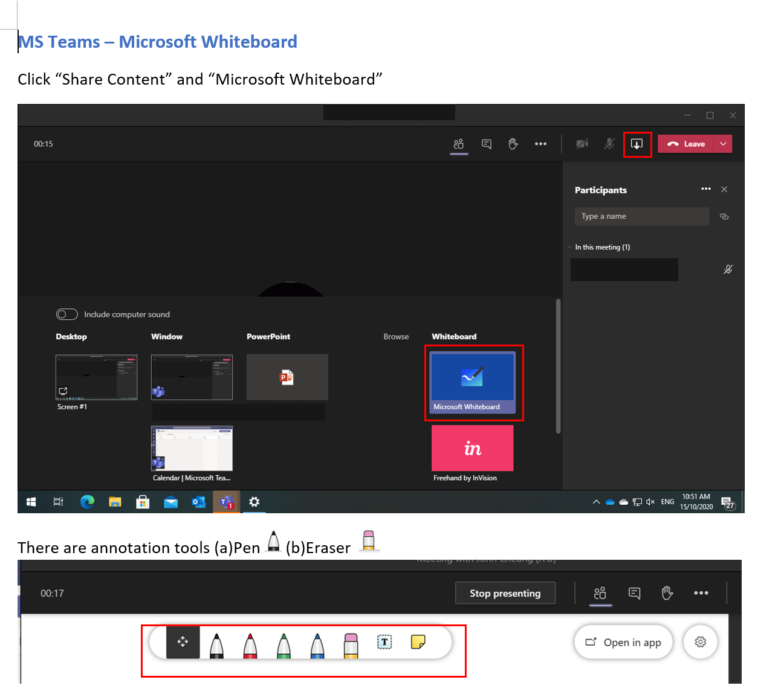Click the Stop presenting button
Image resolution: width=758 pixels, height=700 pixels.
505,593
